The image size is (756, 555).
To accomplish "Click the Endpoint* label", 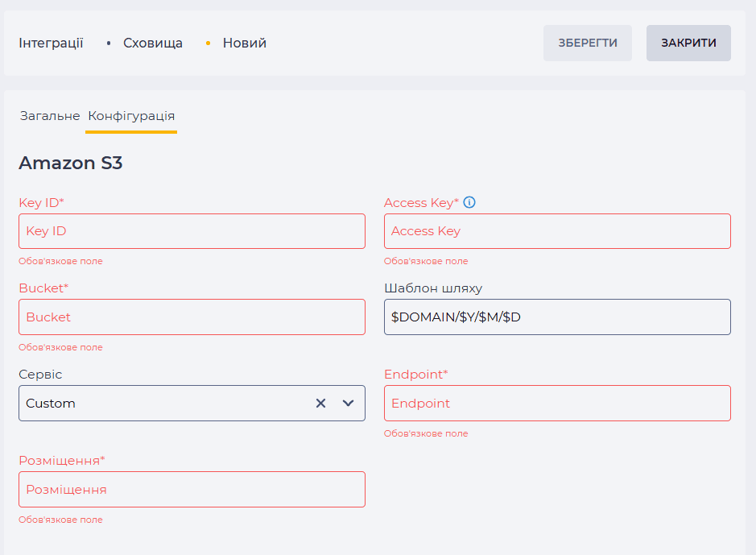I will [416, 375].
